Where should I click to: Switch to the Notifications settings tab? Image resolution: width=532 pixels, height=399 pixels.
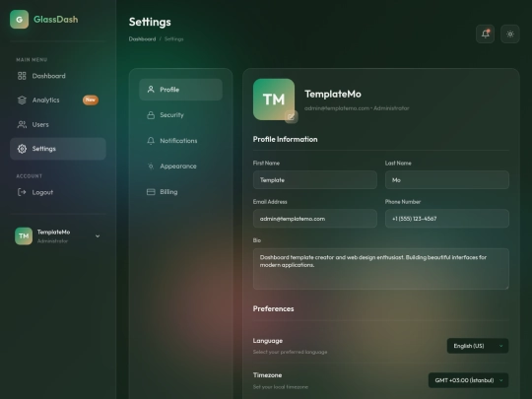[181, 141]
